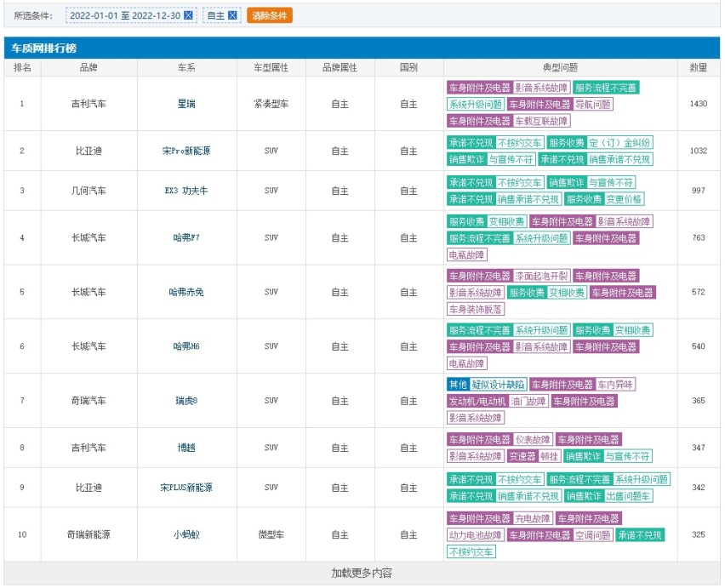Click 电瓶故障 tag in 哈弗F7 row
This screenshot has width=725, height=588.
click(467, 254)
